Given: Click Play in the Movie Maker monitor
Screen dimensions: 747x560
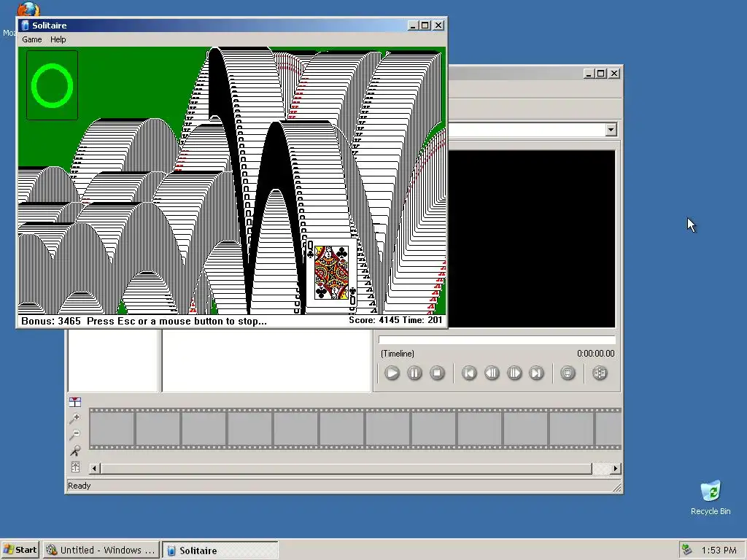Looking at the screenshot, I should [392, 373].
